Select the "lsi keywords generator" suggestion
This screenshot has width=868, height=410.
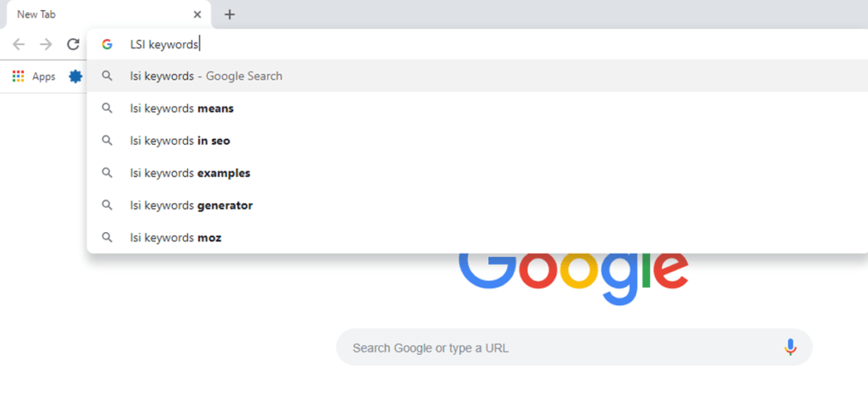[191, 205]
